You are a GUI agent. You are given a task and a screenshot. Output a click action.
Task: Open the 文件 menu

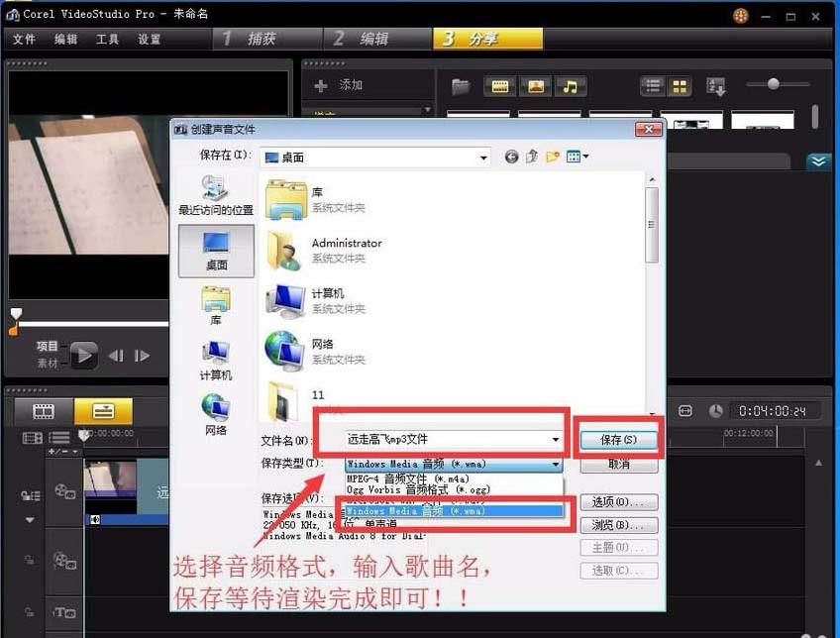coord(24,40)
